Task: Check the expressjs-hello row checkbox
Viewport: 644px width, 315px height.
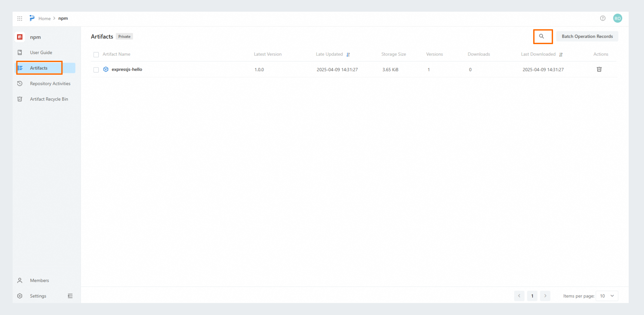Action: [96, 70]
